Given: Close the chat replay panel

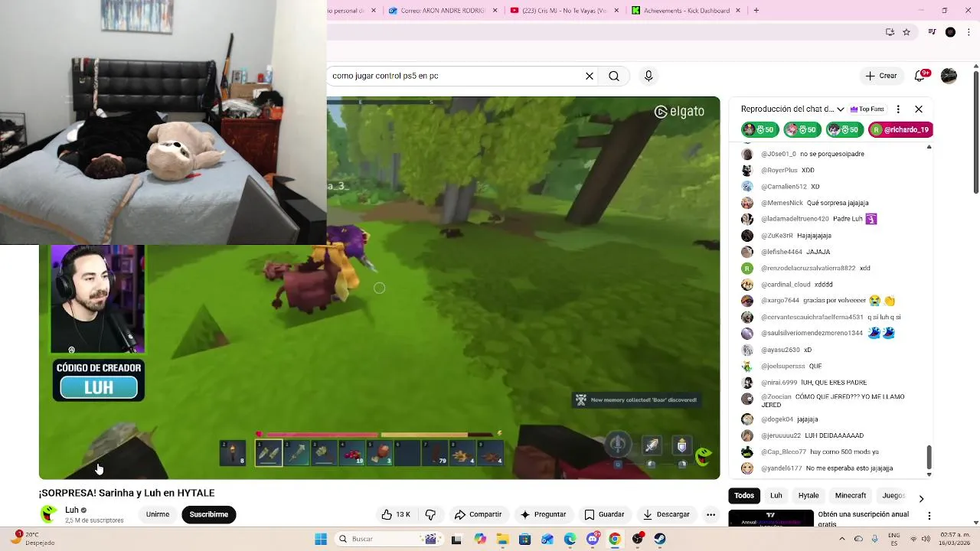Looking at the screenshot, I should coord(919,109).
